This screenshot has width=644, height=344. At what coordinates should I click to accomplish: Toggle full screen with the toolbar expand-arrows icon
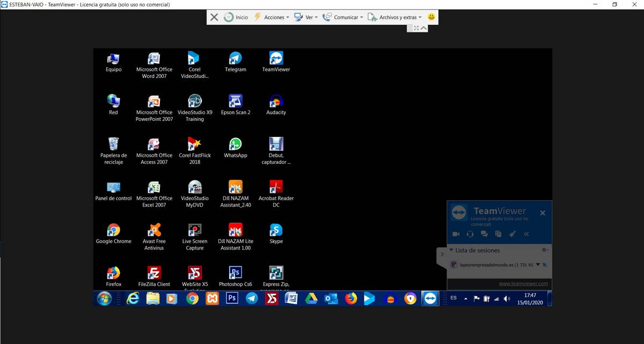(416, 28)
